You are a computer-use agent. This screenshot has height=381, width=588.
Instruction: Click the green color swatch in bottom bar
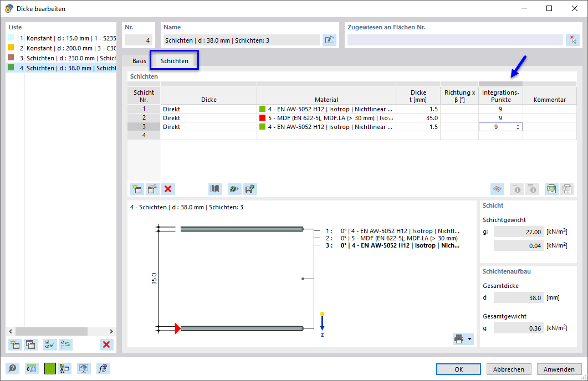pos(50,369)
